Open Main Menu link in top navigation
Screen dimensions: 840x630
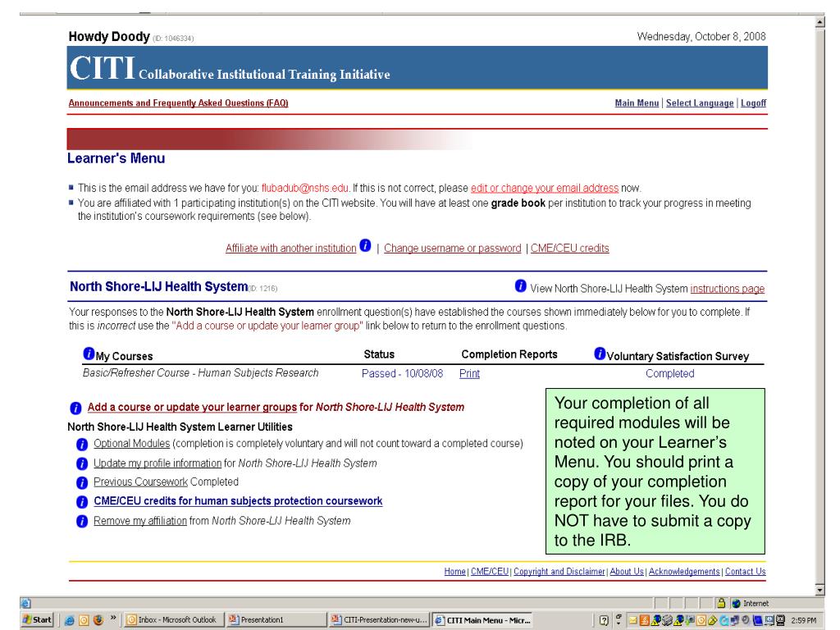coord(637,103)
